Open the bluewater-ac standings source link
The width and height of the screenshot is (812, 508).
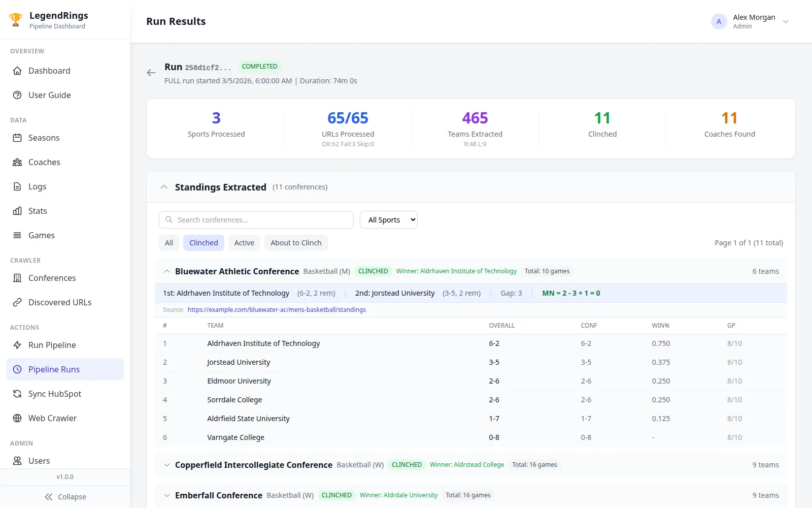(277, 309)
